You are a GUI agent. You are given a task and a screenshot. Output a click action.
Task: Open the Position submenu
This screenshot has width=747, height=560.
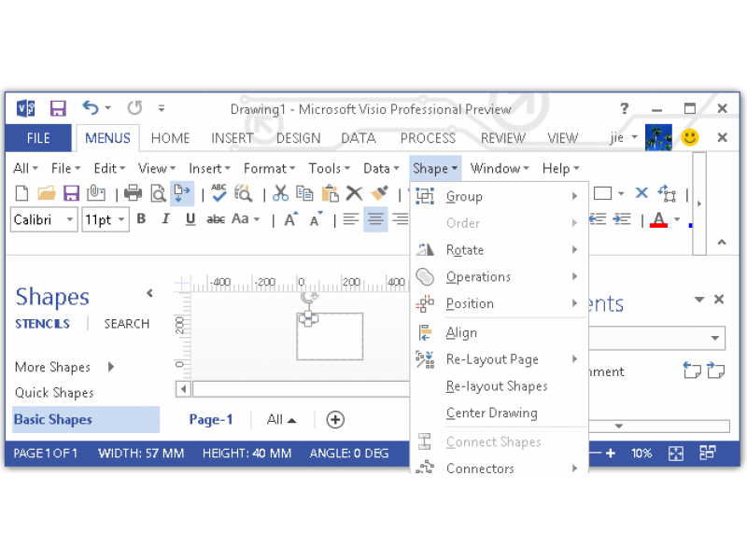[499, 302]
